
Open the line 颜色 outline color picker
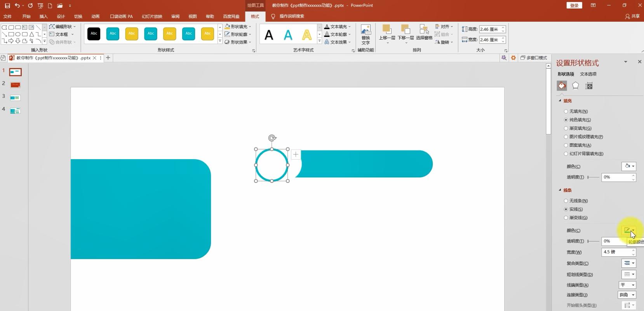[629, 230]
